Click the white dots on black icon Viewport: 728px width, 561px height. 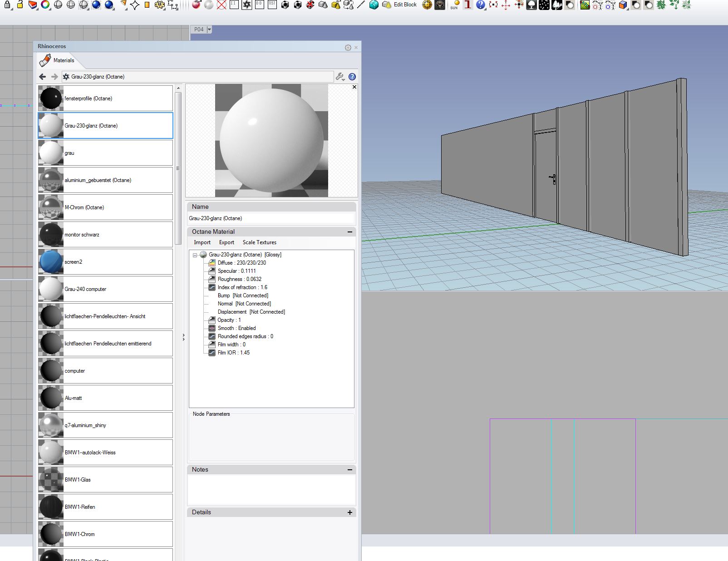pos(544,5)
